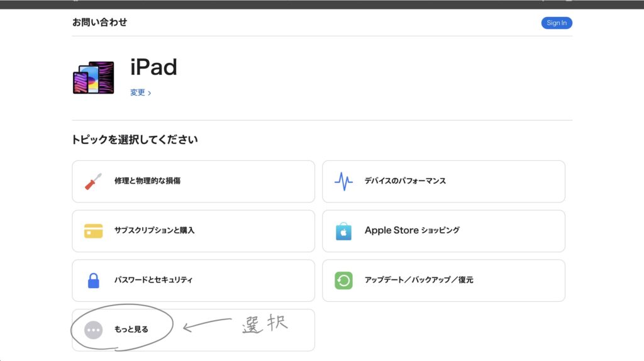The width and height of the screenshot is (644, 361).
Task: Click the blue padlock icon
Action: (93, 280)
